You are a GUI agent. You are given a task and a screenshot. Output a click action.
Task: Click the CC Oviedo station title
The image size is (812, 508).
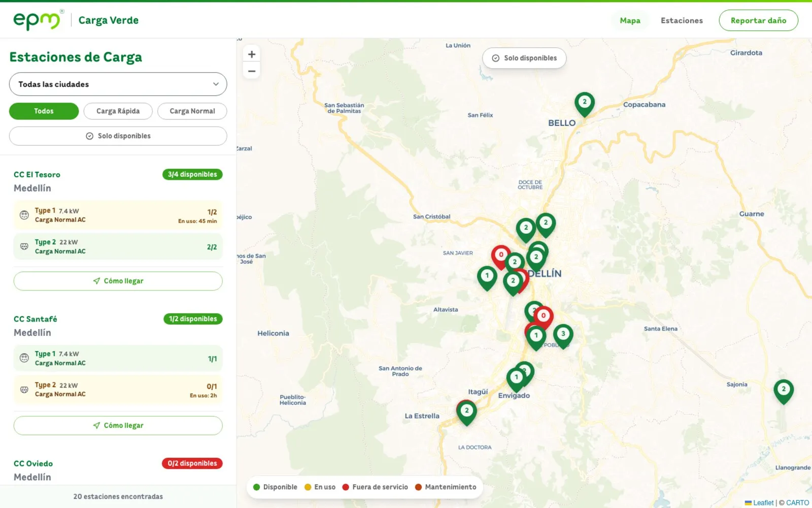[x=33, y=463]
